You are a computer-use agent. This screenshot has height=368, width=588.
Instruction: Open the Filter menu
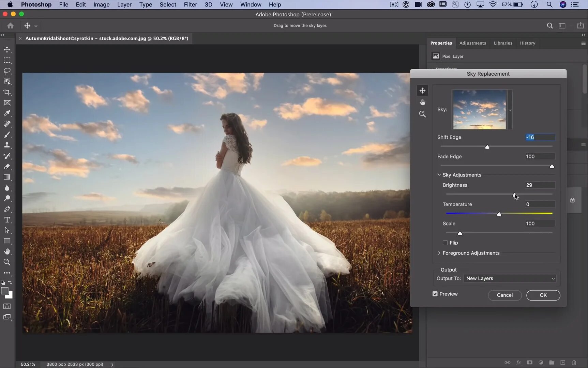[x=190, y=4]
